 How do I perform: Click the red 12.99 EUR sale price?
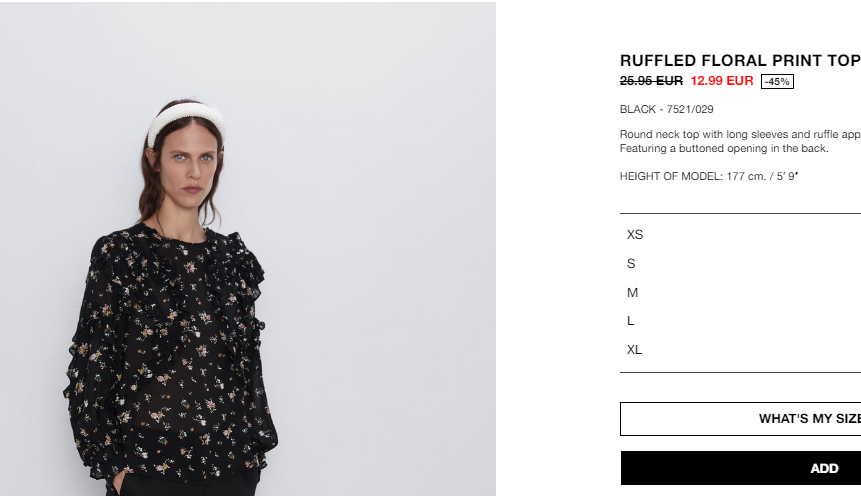pos(722,81)
